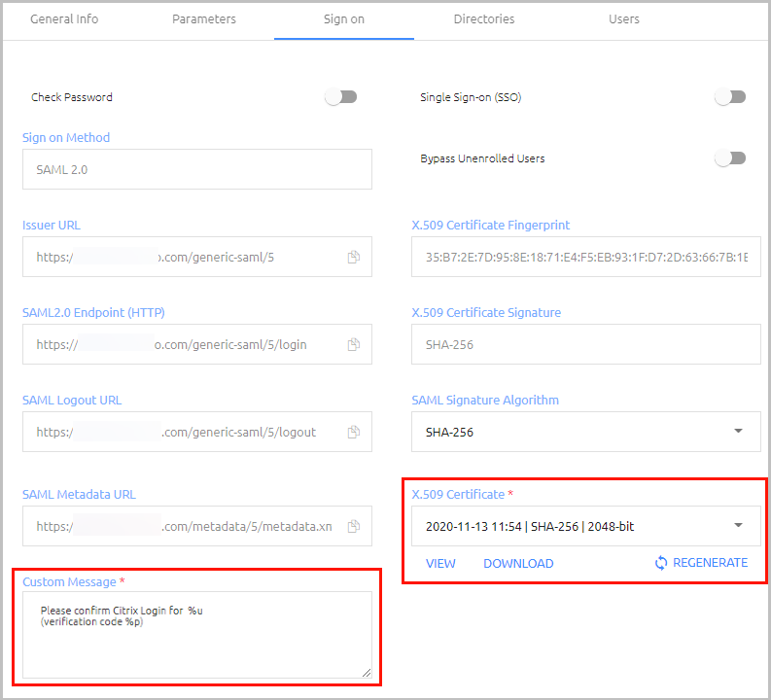Viewport: 771px width, 700px height.
Task: Click the Regenerate circular arrows icon
Action: coord(661,563)
